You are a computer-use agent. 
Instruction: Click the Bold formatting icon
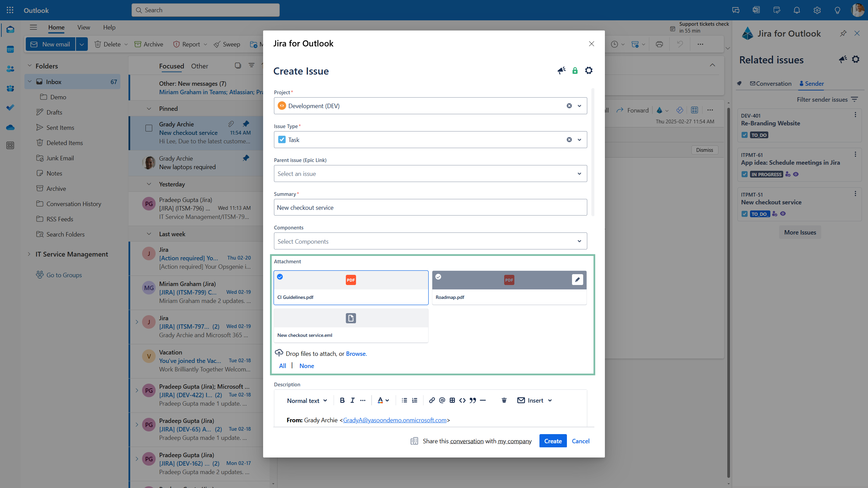[x=342, y=400]
